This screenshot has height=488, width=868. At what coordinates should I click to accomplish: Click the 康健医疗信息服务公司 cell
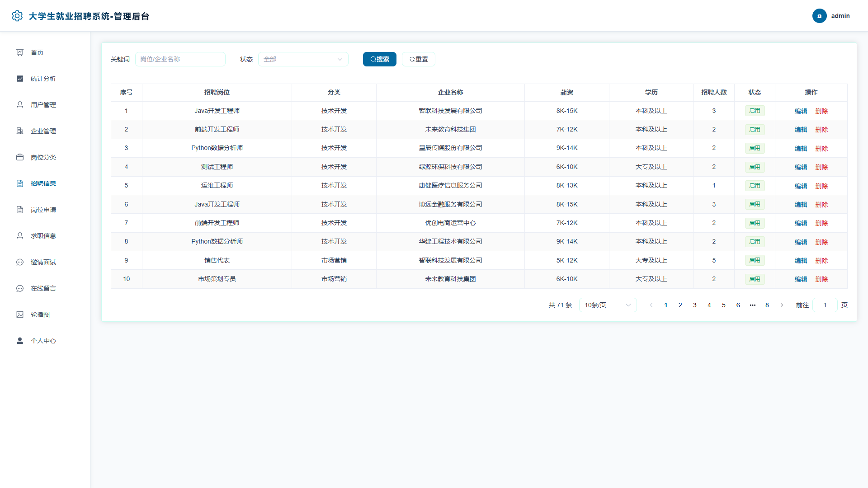(x=450, y=185)
